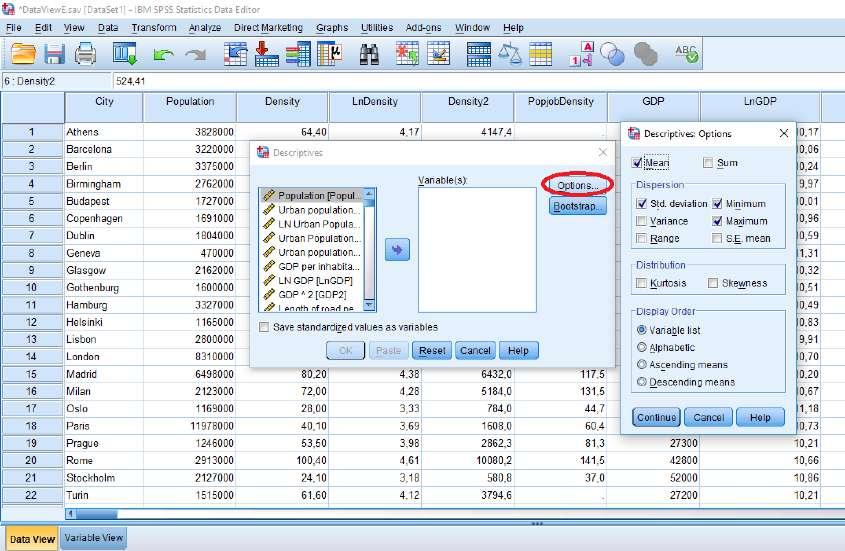Viewport: 845px width, 551px height.
Task: Click the Open data document icon
Action: pyautogui.click(x=23, y=54)
